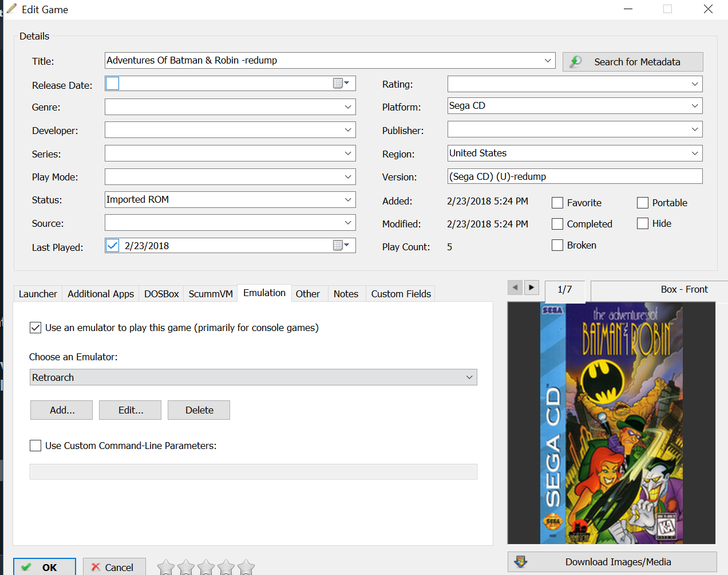
Task: Click the pencil icon in Edit Game title bar
Action: pos(11,9)
